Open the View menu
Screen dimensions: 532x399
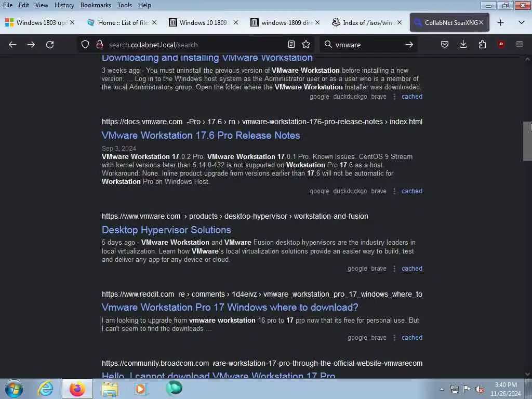tap(42, 5)
